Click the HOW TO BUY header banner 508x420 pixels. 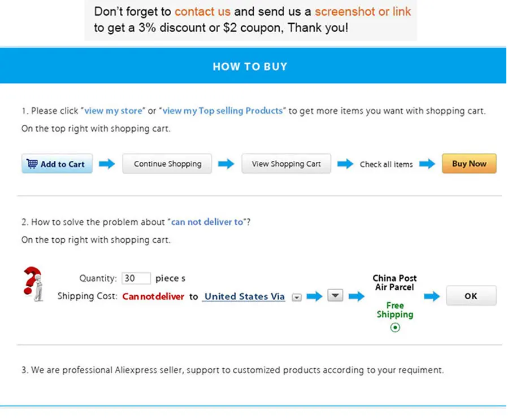(x=253, y=65)
